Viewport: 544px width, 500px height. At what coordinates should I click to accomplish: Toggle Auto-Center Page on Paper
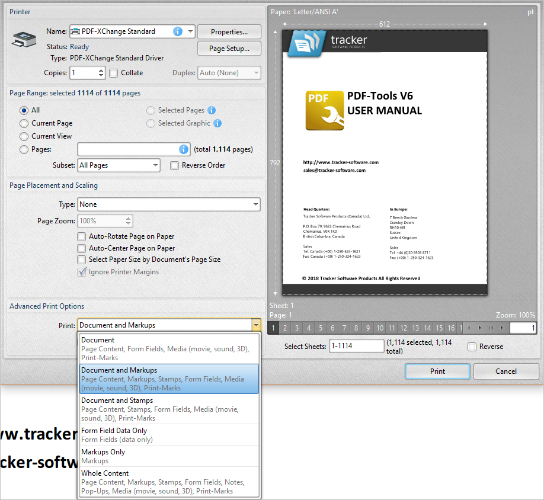[x=82, y=248]
